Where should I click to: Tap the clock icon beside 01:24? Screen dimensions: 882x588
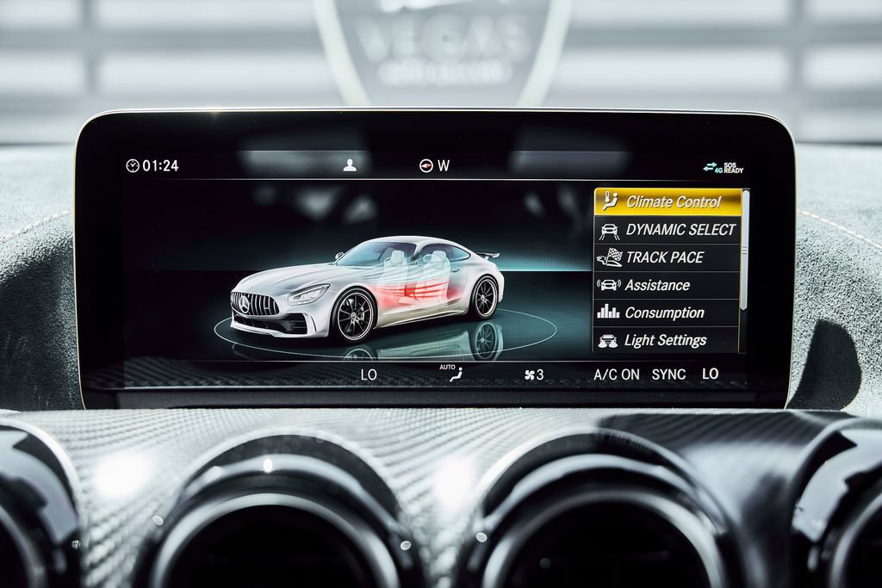pos(133,165)
